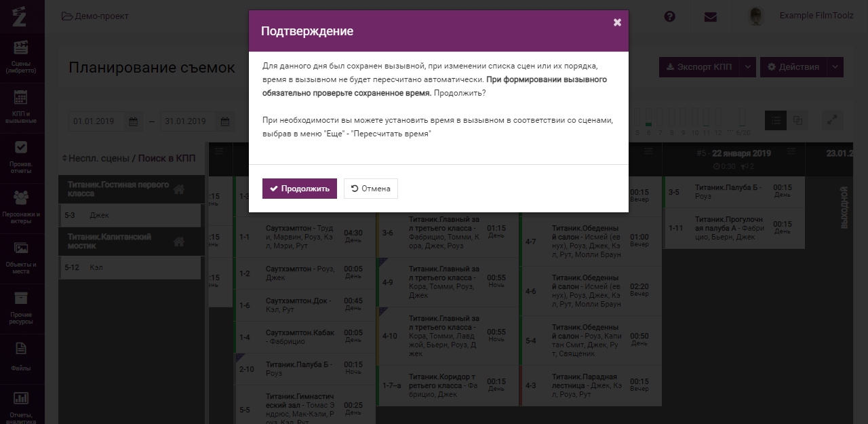Click the end date field 31.01.2019
Viewport: 868px width, 424px height.
coord(189,121)
